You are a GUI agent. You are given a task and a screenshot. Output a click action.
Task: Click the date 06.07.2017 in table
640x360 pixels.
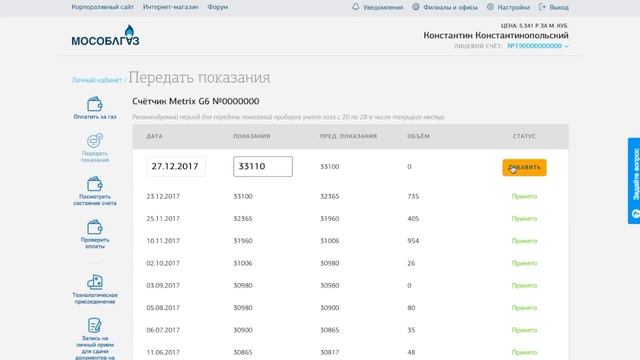[163, 330]
